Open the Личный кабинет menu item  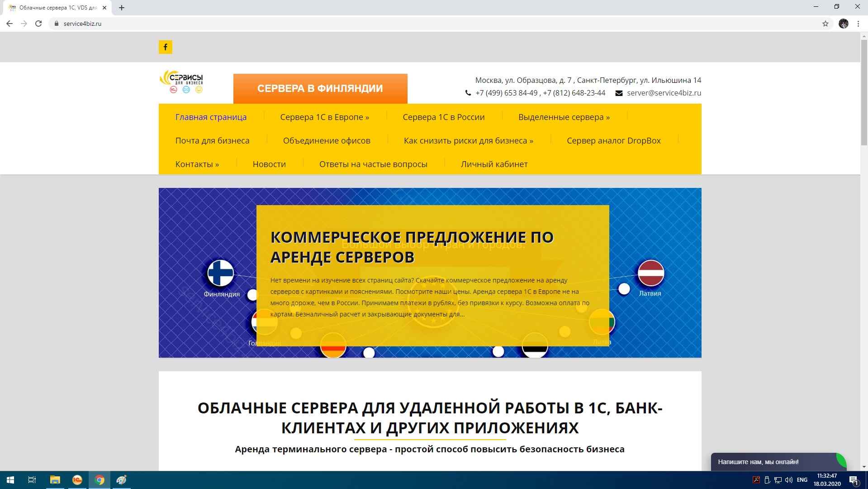(494, 164)
